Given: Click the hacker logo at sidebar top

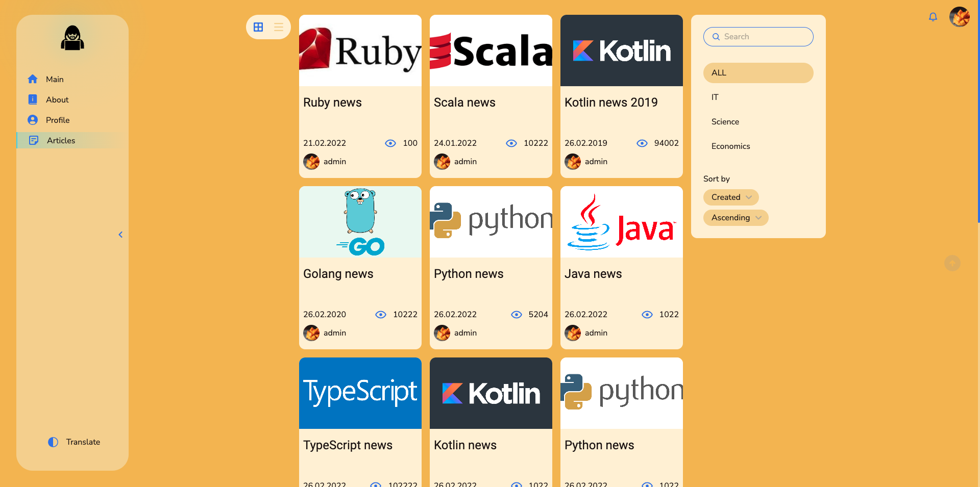Looking at the screenshot, I should tap(72, 38).
